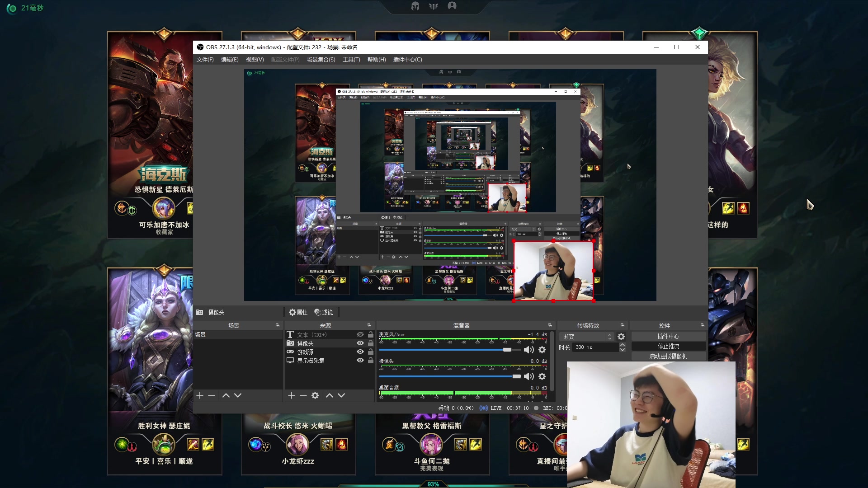Hide the 摄像头 source via eye icon

coord(360,343)
